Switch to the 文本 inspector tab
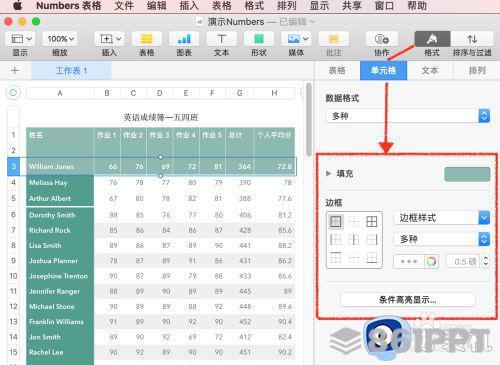The image size is (500, 365). (x=430, y=70)
